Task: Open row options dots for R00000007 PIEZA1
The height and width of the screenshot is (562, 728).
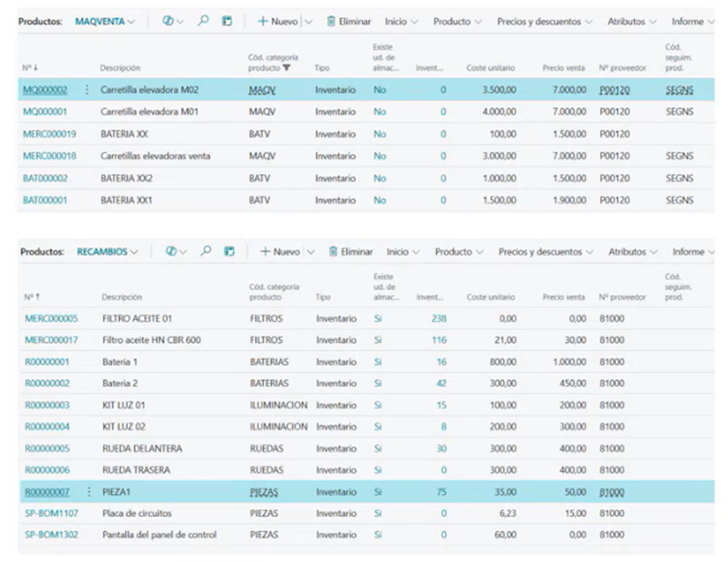Action: coord(88,492)
